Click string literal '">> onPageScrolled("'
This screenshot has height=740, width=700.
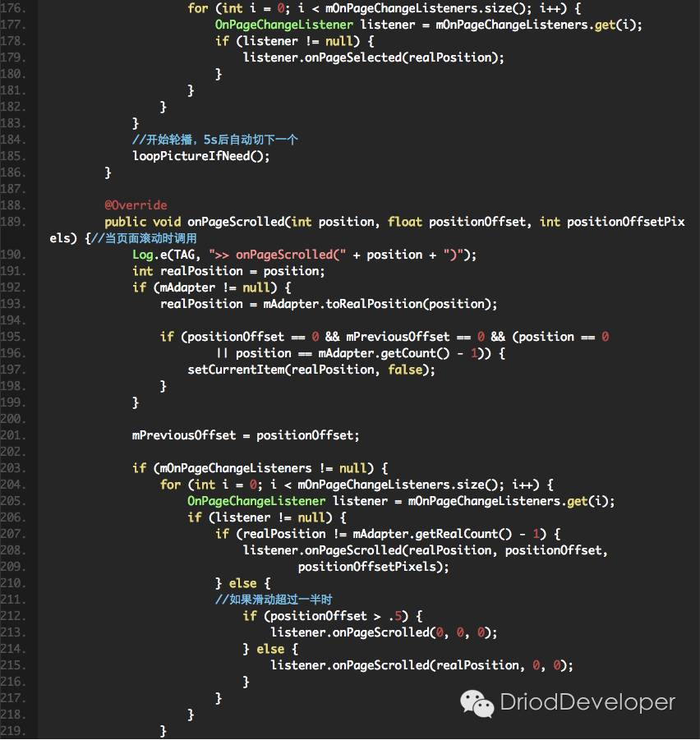click(278, 255)
